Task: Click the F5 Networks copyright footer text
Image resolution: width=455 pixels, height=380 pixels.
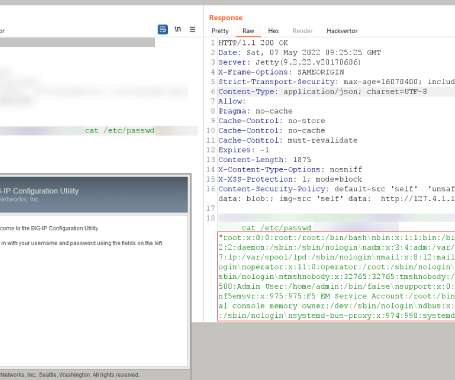Action: 69,375
